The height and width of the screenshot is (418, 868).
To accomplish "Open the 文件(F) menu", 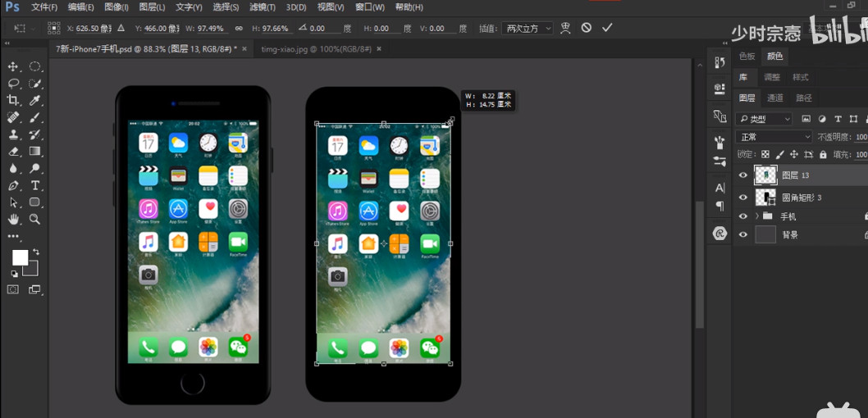I will [x=44, y=7].
